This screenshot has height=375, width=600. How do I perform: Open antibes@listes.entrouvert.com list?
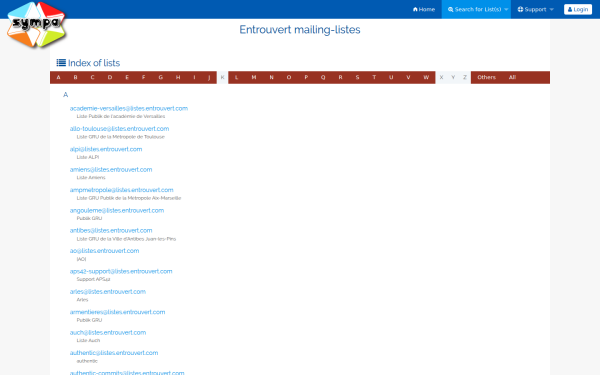[x=111, y=230]
